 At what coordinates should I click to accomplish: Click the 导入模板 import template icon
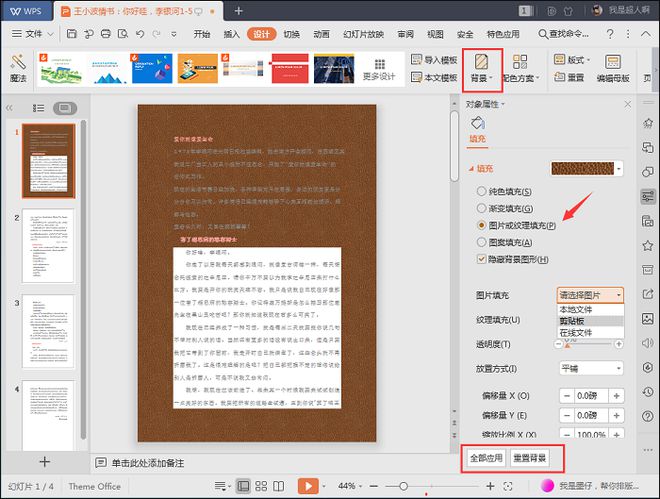(x=434, y=60)
